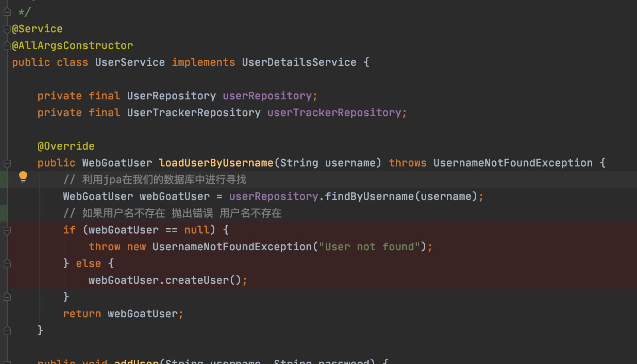Screen dimensions: 637x364
Task: Click the "User not found" string literal
Action: coord(369,247)
